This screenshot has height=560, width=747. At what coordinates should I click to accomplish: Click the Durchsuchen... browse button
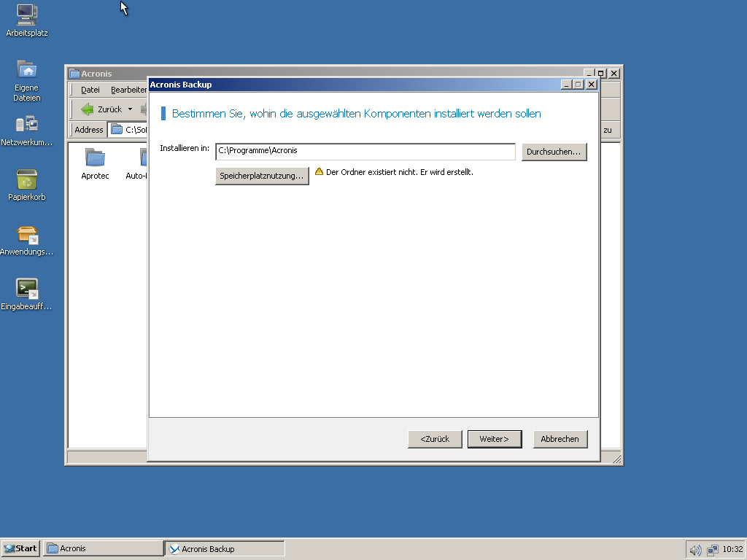click(554, 152)
